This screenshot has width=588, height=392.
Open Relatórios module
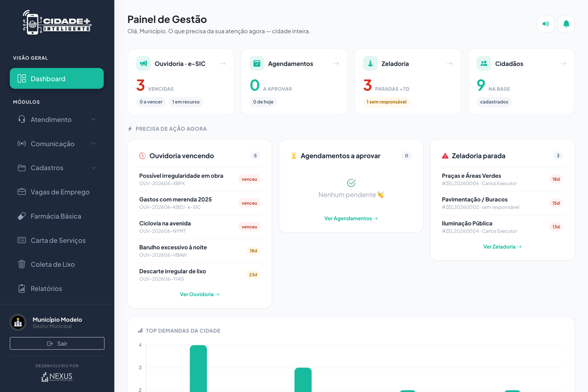click(57, 288)
